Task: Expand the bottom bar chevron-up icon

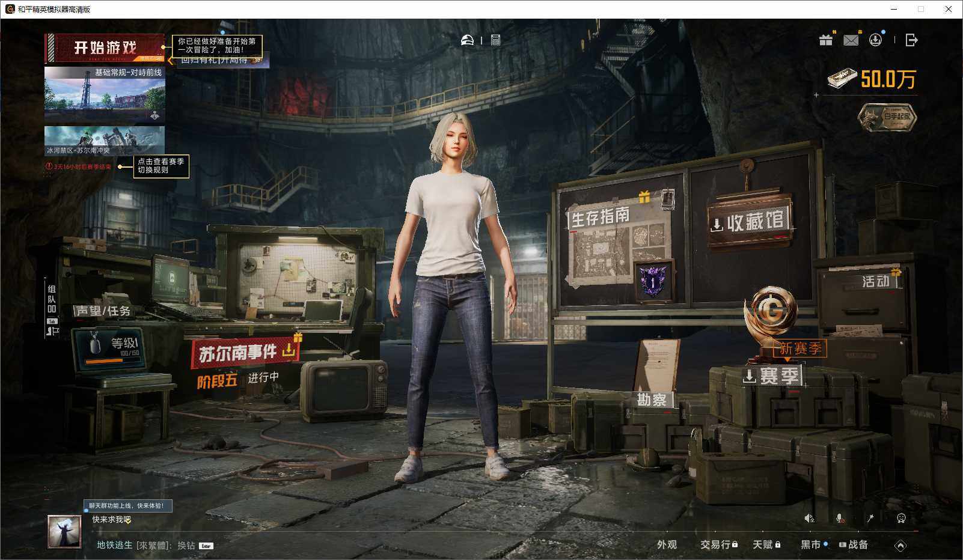Action: click(900, 546)
